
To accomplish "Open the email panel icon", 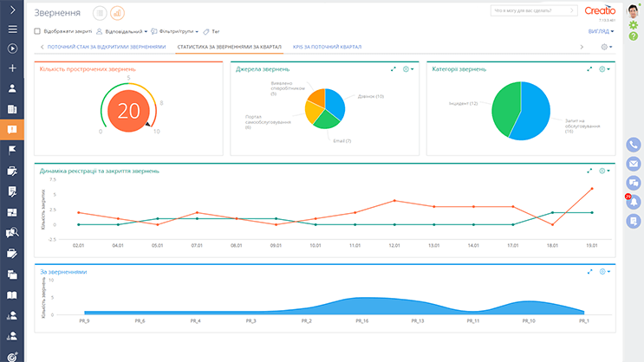I will tap(634, 164).
